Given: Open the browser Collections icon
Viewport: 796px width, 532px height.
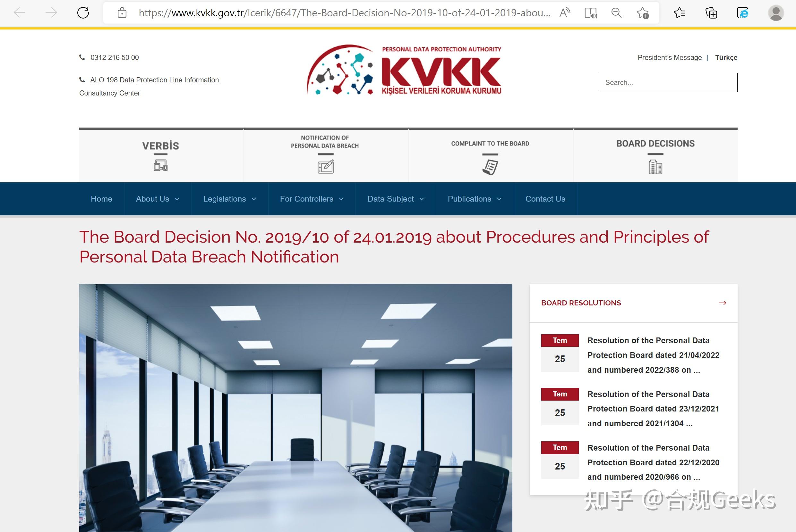Looking at the screenshot, I should [x=711, y=13].
